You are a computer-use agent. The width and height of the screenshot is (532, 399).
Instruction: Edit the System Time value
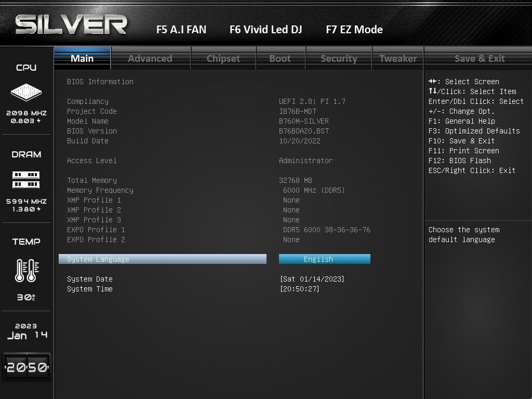tap(300, 289)
